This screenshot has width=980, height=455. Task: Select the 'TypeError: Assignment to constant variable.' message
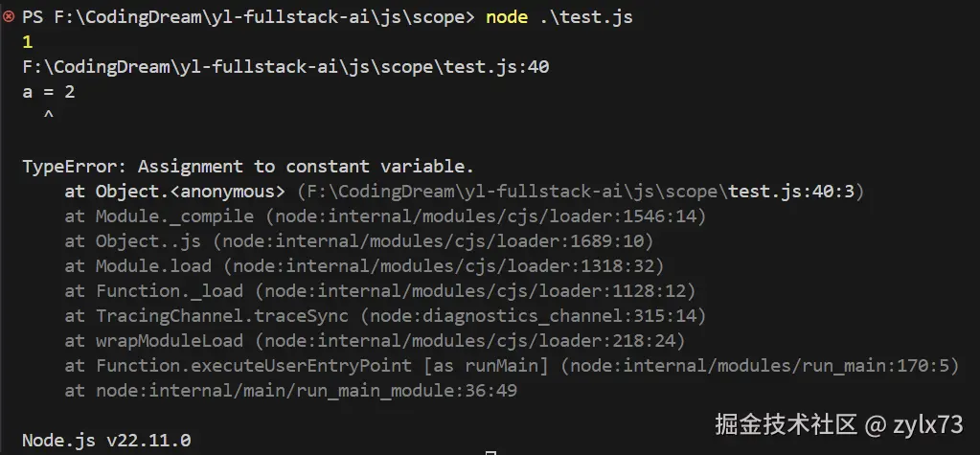(x=247, y=167)
